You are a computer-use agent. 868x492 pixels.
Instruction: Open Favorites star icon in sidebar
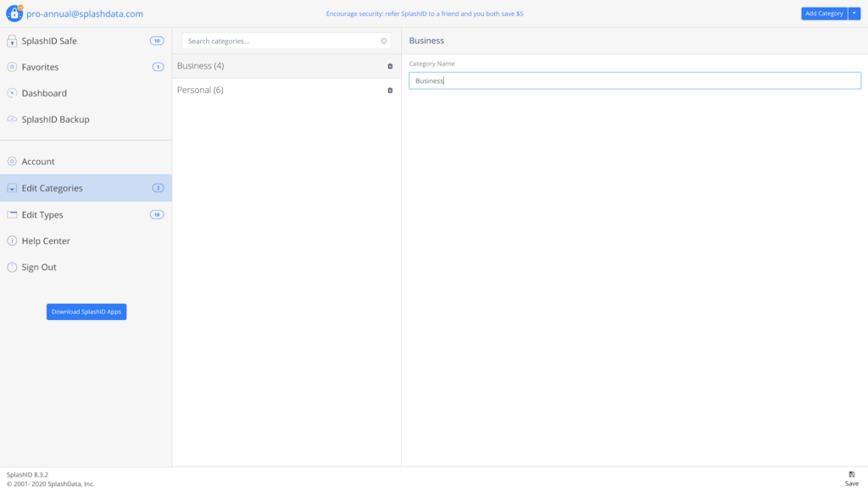tap(13, 67)
